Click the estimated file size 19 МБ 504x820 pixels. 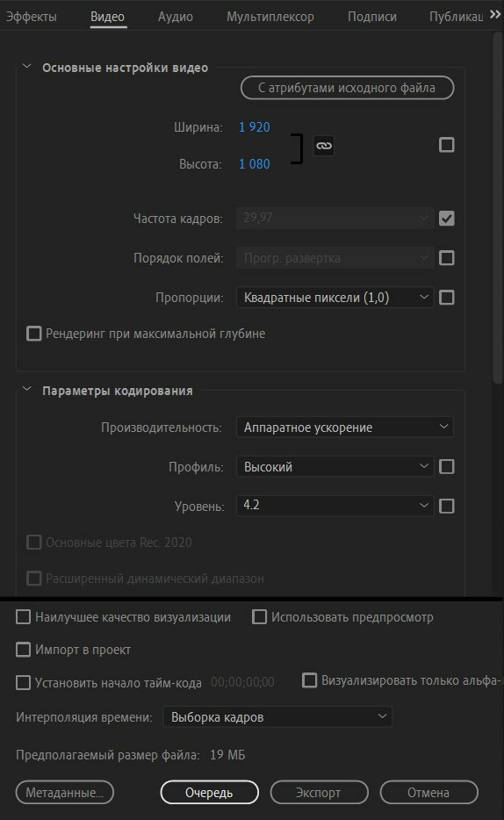pos(227,755)
